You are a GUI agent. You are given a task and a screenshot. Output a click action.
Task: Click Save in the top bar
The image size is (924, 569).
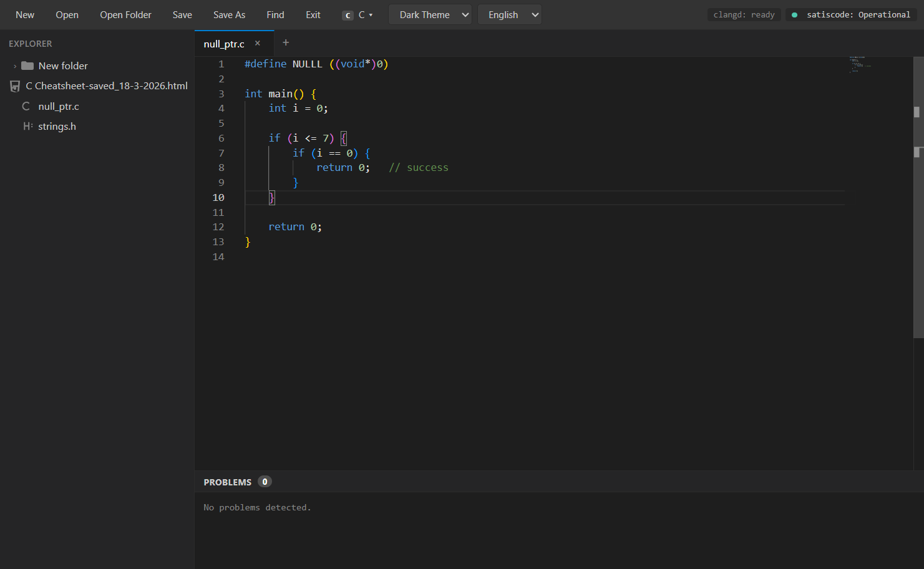(x=182, y=15)
